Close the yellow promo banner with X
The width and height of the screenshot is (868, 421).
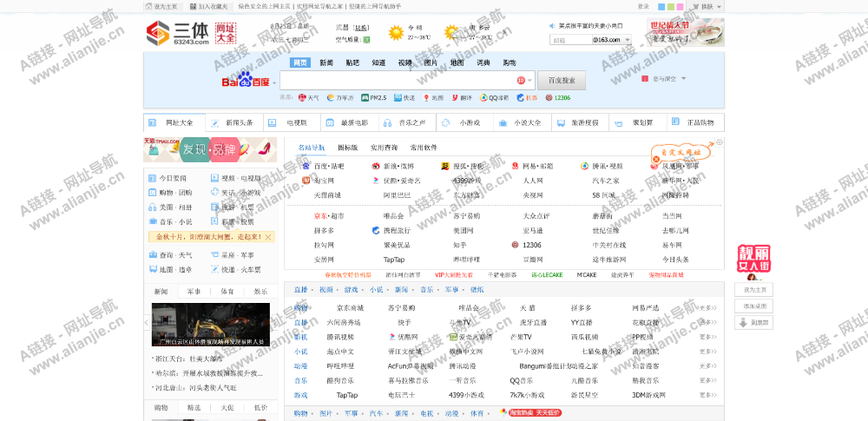[x=268, y=237]
